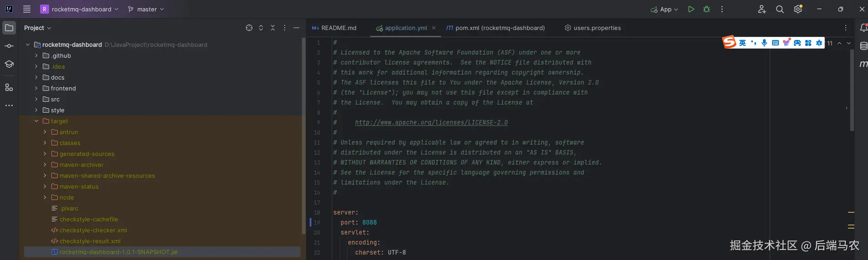This screenshot has width=868, height=260.
Task: Open Search Everywhere
Action: [780, 9]
